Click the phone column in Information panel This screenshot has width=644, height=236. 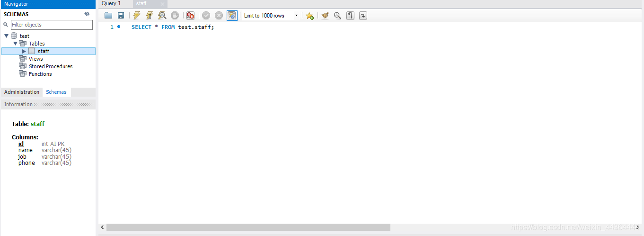(26, 163)
